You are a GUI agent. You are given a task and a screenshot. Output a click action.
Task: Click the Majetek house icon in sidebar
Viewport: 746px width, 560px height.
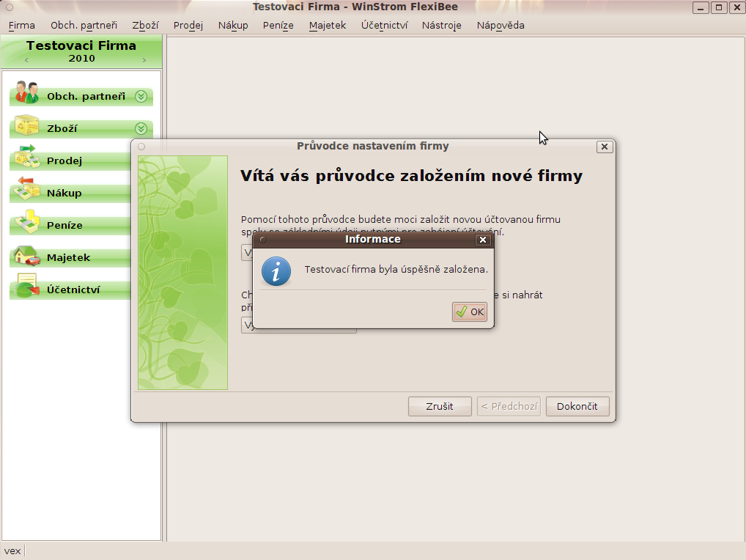coord(26,254)
